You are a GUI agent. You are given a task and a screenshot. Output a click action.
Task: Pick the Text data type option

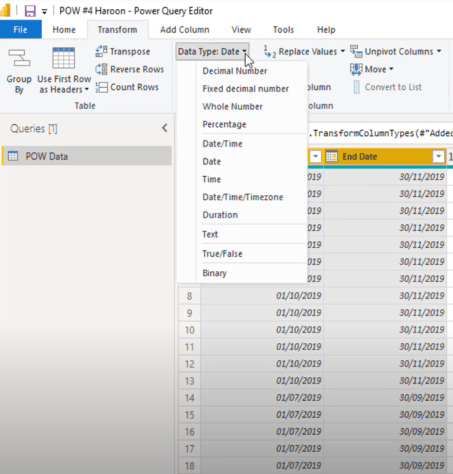(210, 234)
